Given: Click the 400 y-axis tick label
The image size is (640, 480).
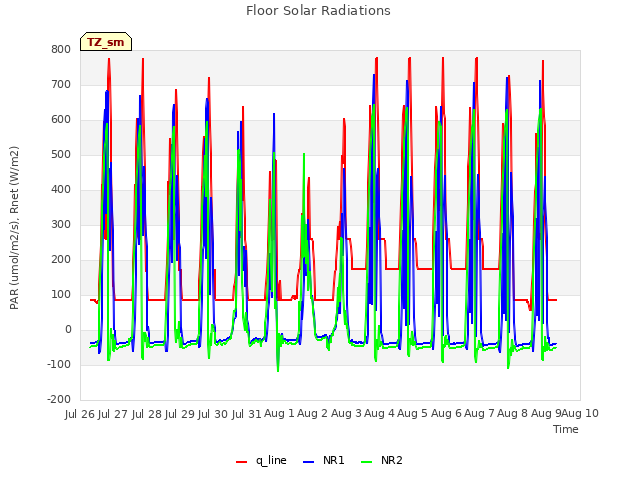Looking at the screenshot, I should point(61,190).
